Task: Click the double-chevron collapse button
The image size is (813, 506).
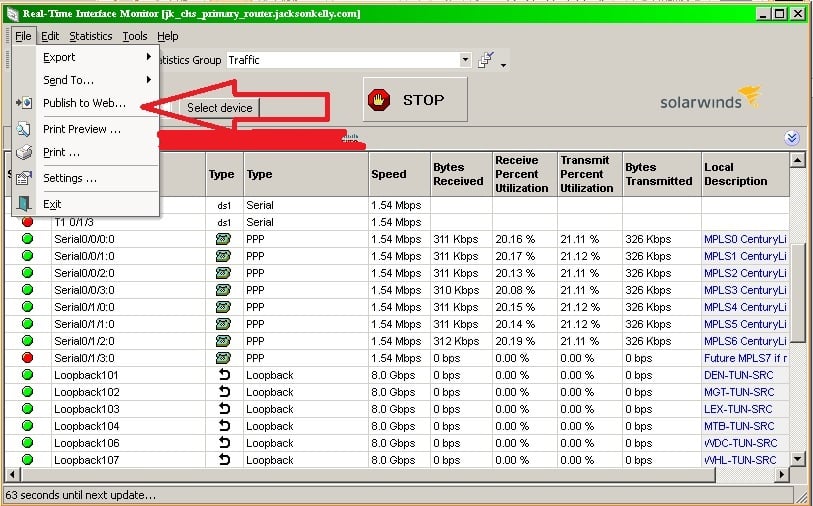Action: (792, 138)
